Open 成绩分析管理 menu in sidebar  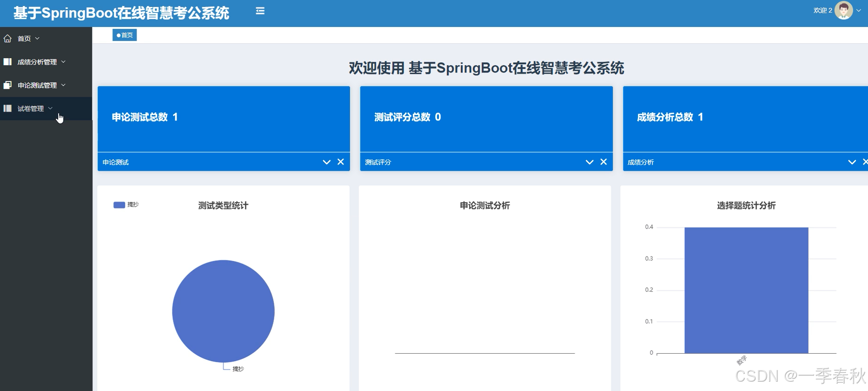click(46, 62)
